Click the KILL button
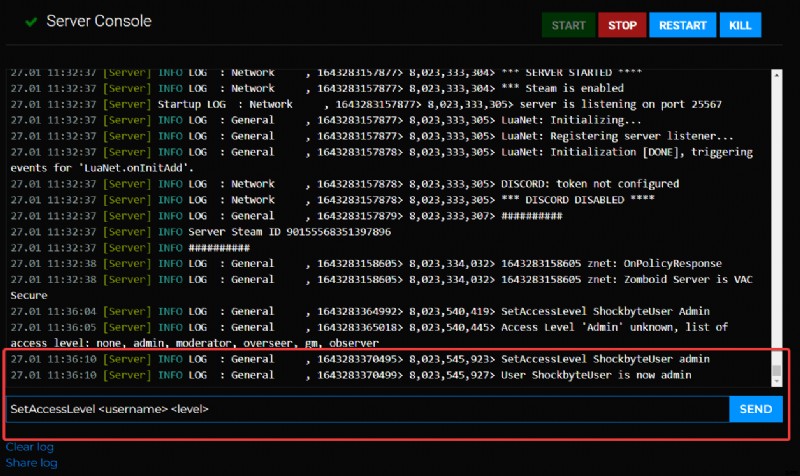The image size is (800, 476). 740,25
